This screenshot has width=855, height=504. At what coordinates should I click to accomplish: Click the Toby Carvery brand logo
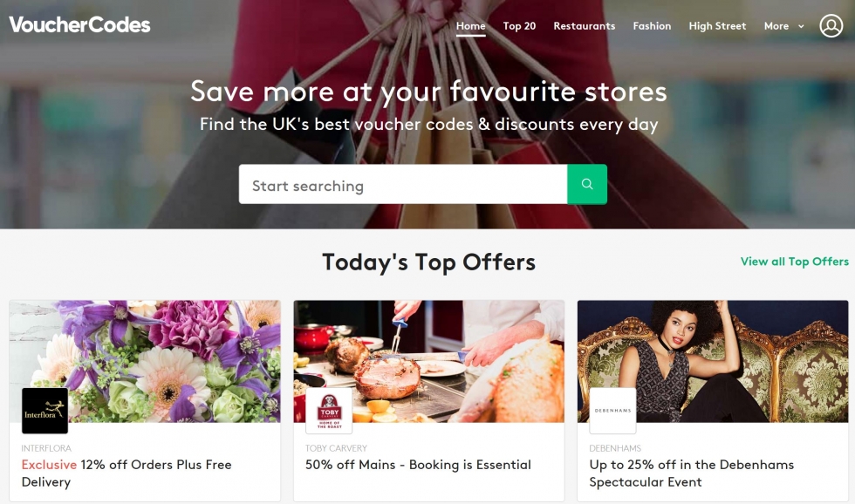click(329, 411)
